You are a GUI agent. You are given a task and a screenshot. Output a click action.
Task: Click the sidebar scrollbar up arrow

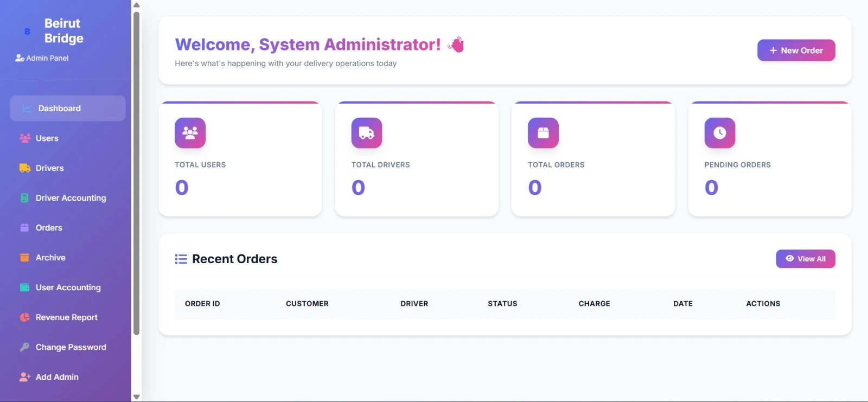[137, 5]
